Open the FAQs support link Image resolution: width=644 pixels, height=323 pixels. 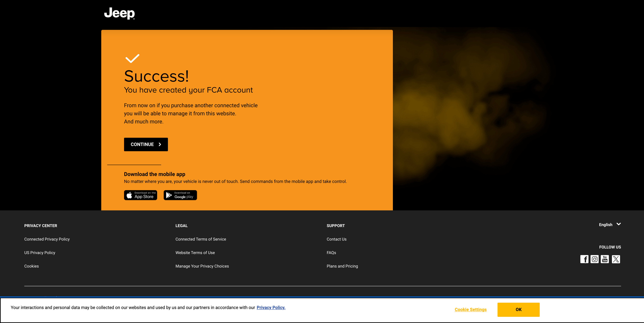pos(331,253)
